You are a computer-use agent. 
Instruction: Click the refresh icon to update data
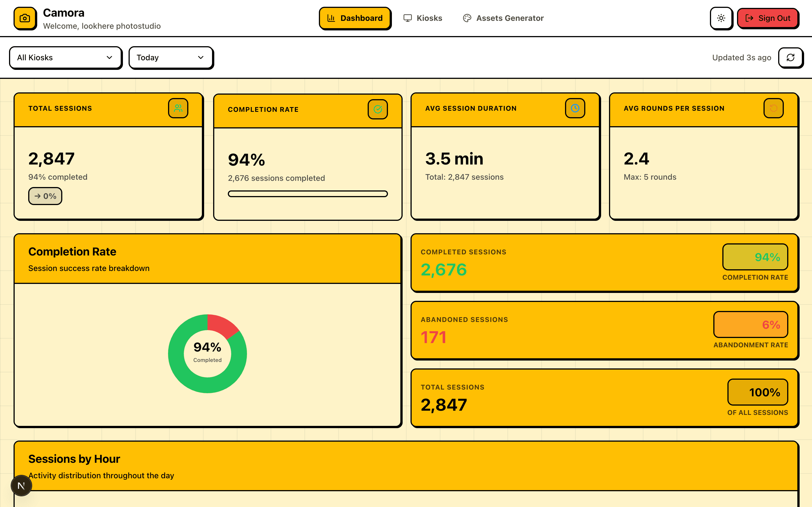click(791, 57)
